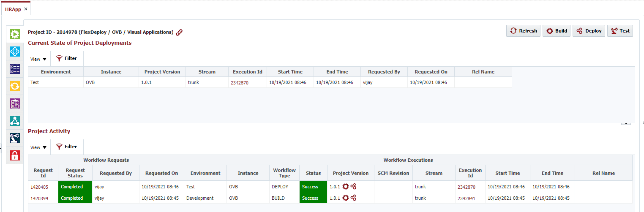Click Completed status for request 1420399
The width and height of the screenshot is (644, 212).
(x=75, y=198)
